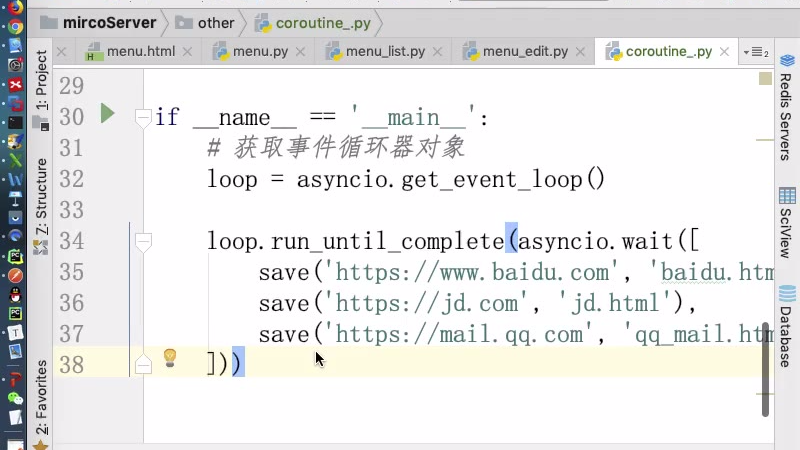Toggle the Project tool window

point(41,80)
